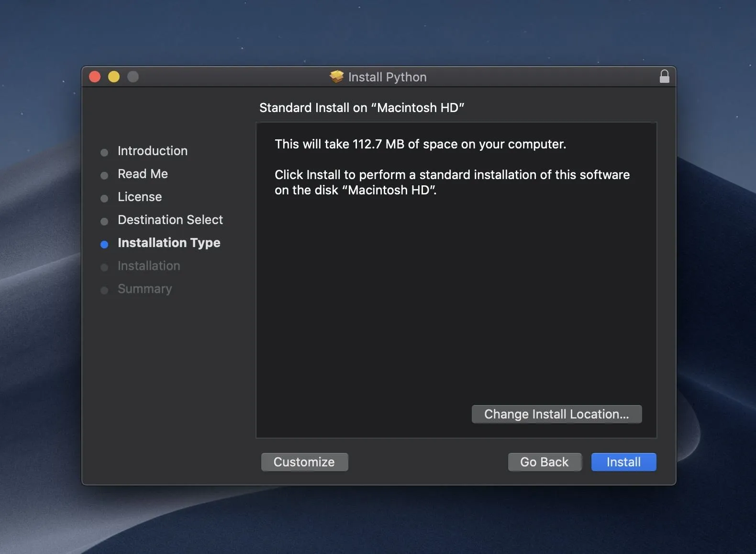Click the dimmed Summary step label
The width and height of the screenshot is (756, 554).
pos(145,289)
